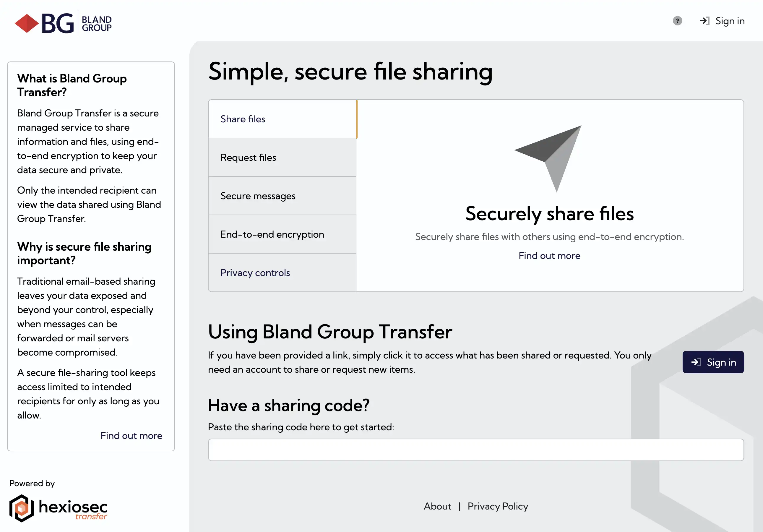Viewport: 763px width, 532px height.
Task: Click Find out more in the sidebar card
Action: 131,436
